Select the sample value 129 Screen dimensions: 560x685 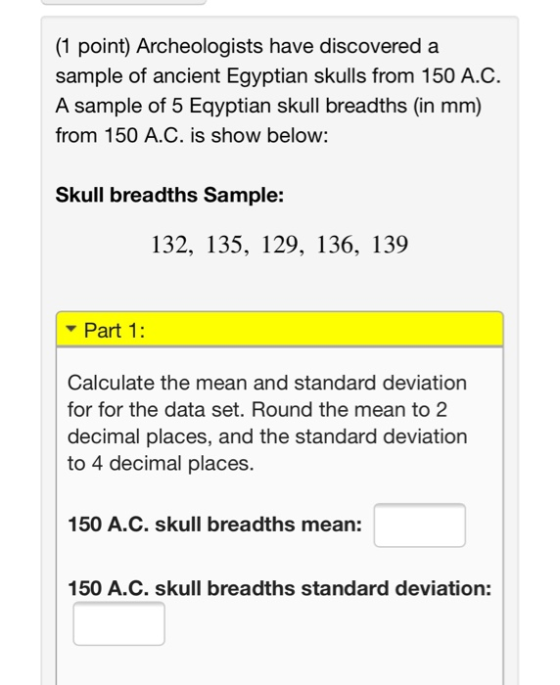point(281,245)
